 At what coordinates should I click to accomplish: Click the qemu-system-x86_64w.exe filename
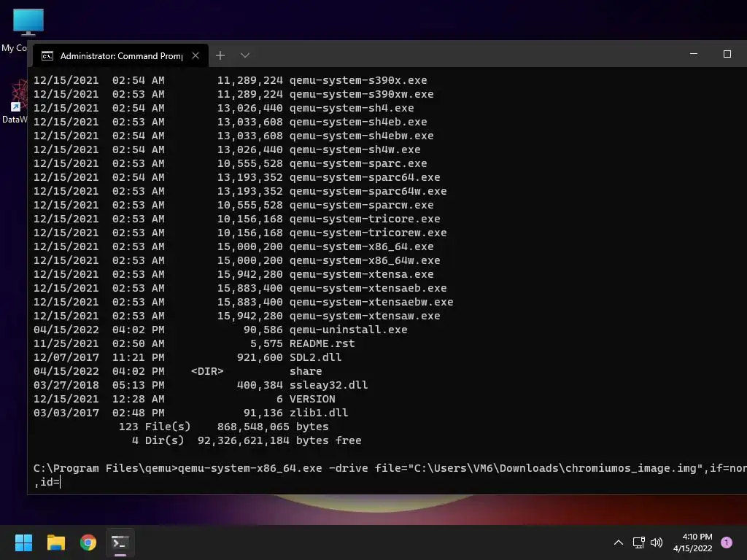365,260
